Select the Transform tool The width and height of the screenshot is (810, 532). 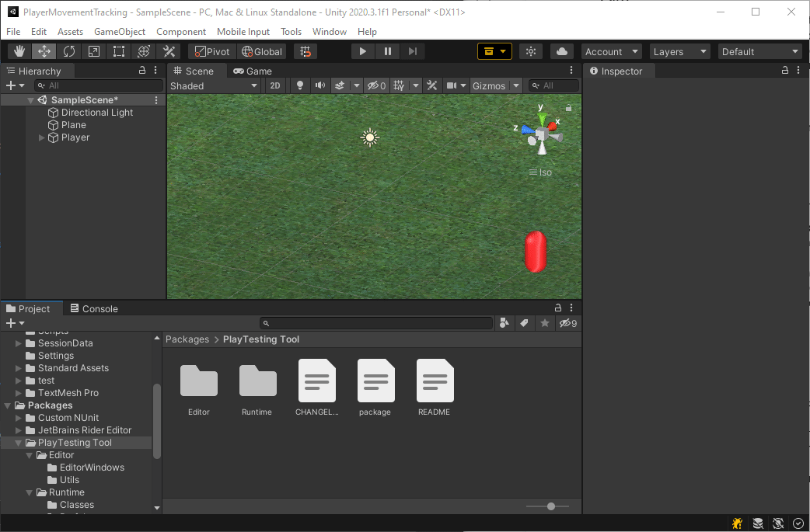click(144, 51)
